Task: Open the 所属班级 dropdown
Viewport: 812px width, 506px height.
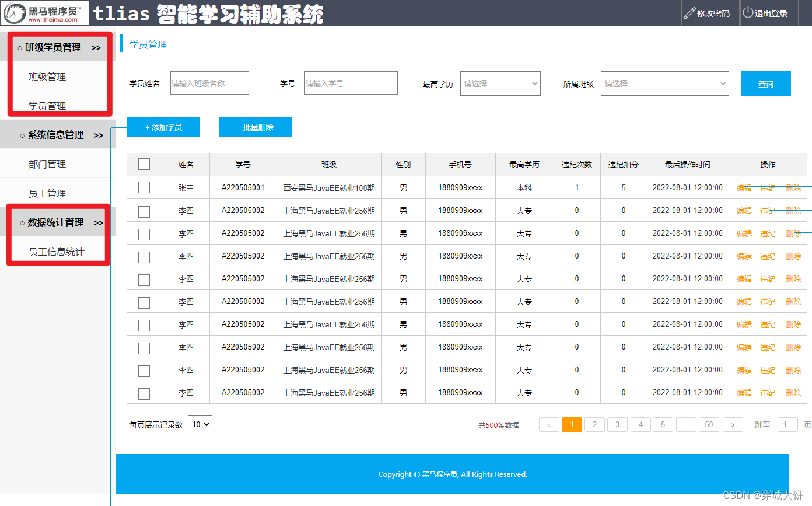Action: pyautogui.click(x=664, y=83)
